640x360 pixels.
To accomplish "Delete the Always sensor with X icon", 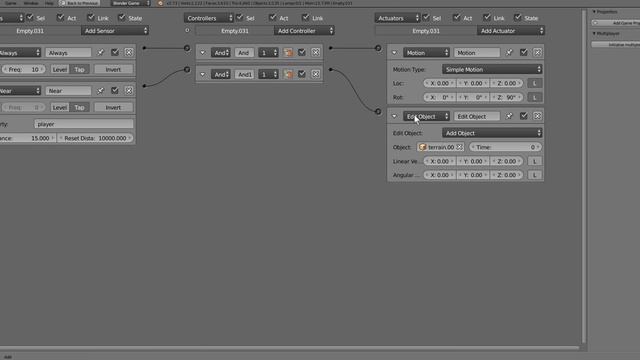I will click(x=129, y=52).
